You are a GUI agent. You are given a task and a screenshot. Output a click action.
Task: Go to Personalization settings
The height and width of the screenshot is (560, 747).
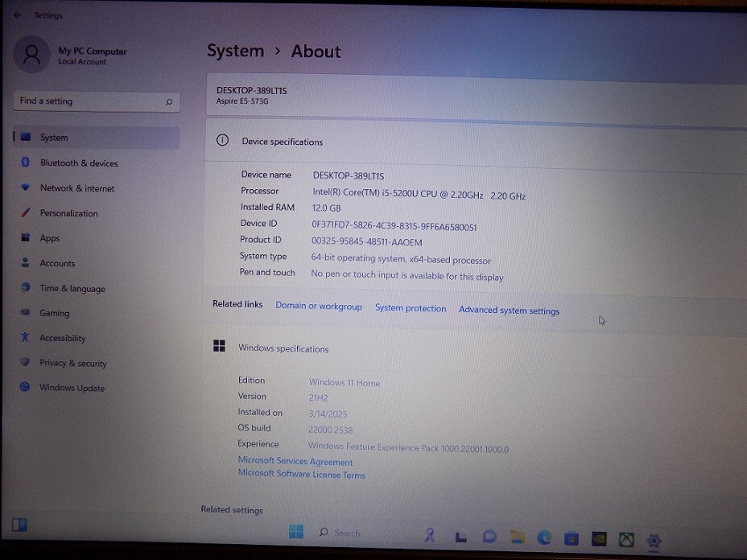point(68,213)
